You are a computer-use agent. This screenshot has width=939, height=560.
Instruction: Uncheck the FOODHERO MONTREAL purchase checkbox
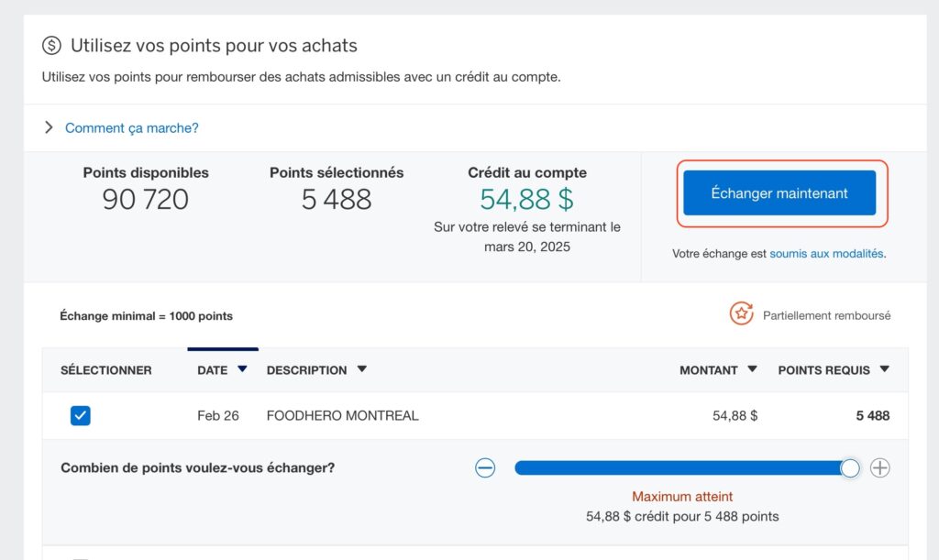pyautogui.click(x=81, y=416)
